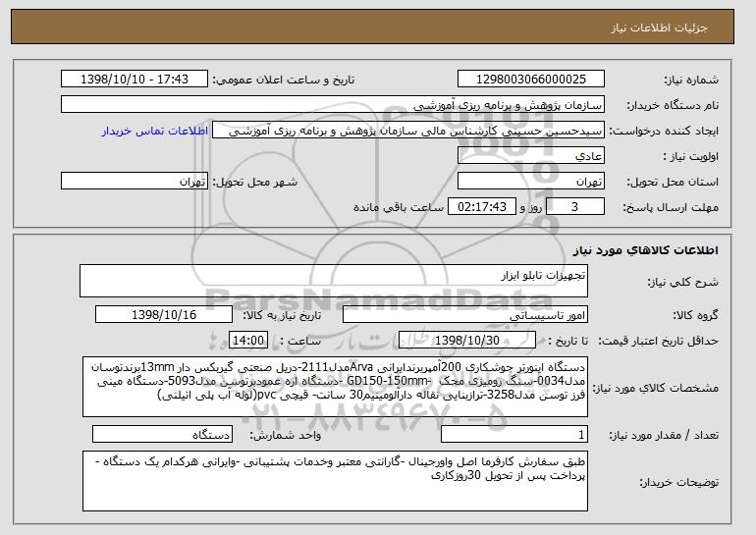Click the ایجاد کننده درخواست label
The height and width of the screenshot is (535, 756).
click(664, 132)
